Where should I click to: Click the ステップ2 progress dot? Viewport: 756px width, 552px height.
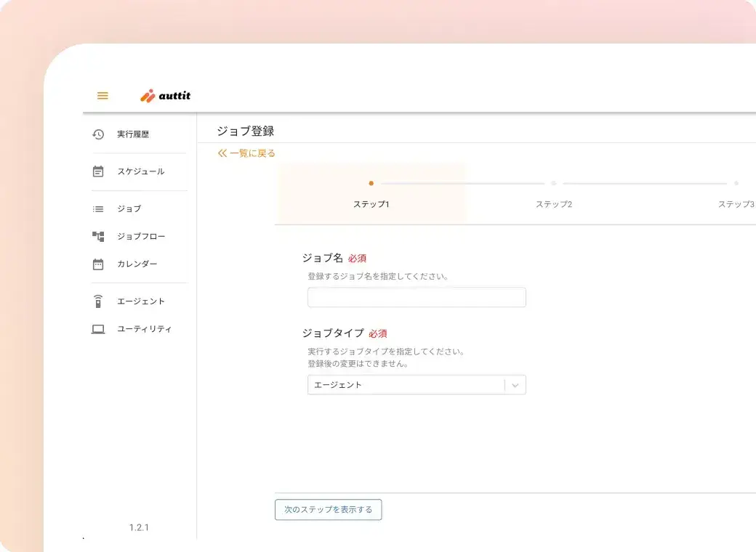click(553, 184)
